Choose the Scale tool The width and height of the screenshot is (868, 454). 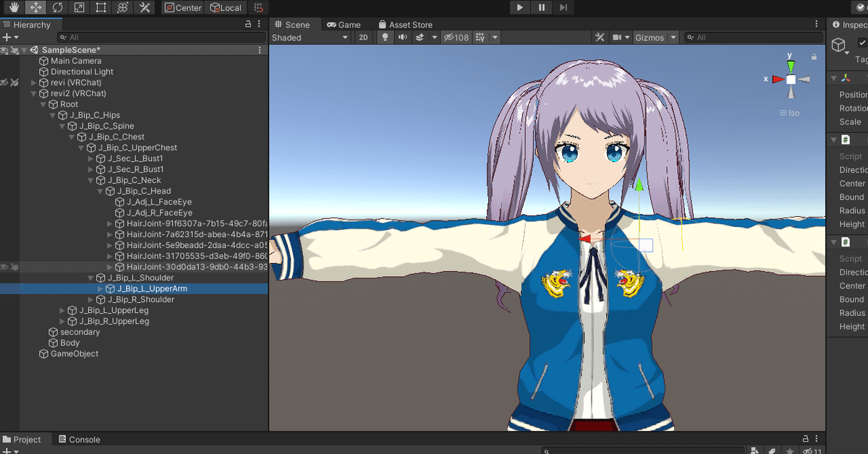(79, 8)
